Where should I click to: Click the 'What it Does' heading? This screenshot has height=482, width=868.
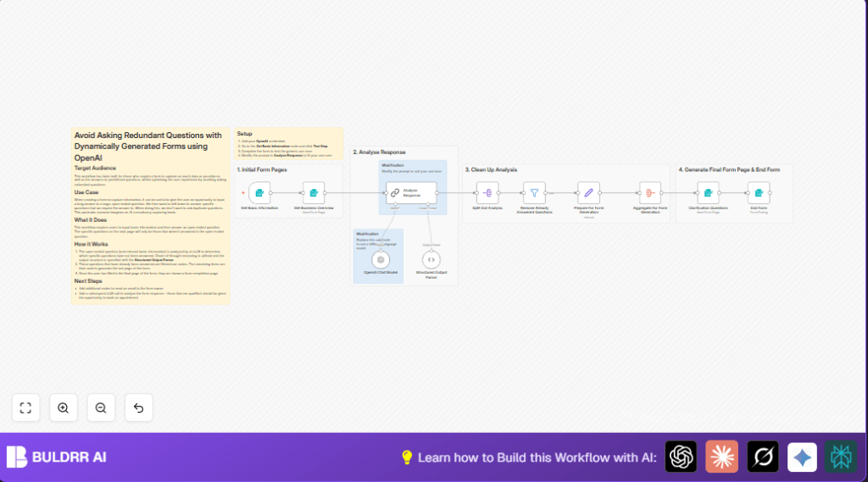pyautogui.click(x=90, y=219)
